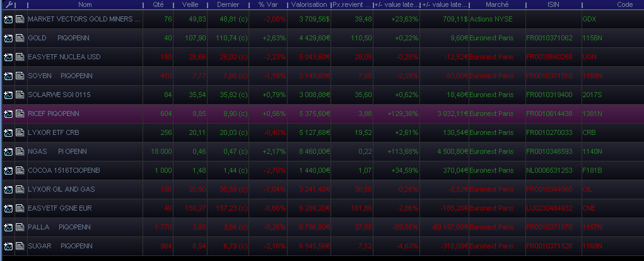This screenshot has height=261, width=644.
Task: Sort by the Dernier column header
Action: pyautogui.click(x=228, y=5)
